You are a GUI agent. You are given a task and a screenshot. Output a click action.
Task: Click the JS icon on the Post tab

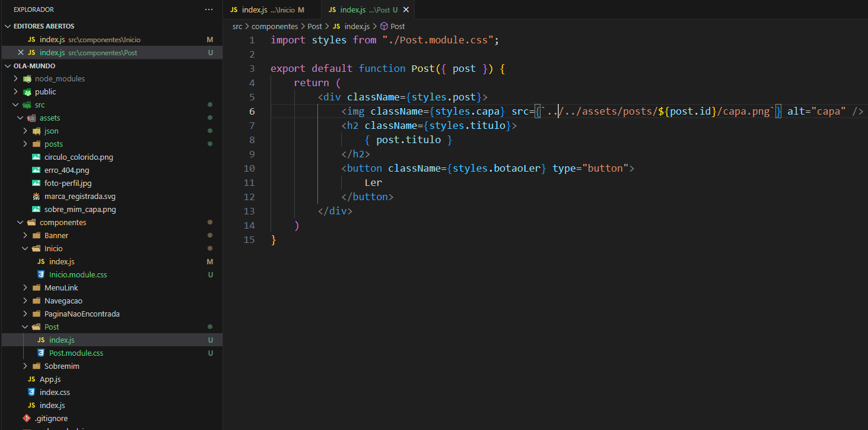(332, 10)
